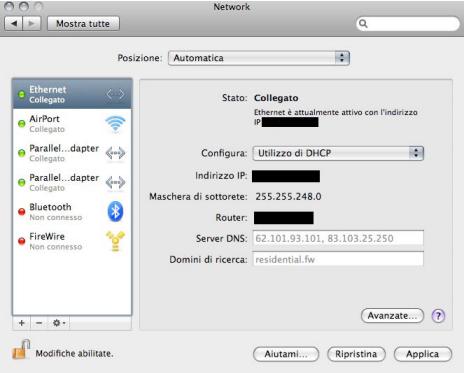The width and height of the screenshot is (464, 373).
Task: Click the Modifiche abilitate label
Action: [x=74, y=353]
